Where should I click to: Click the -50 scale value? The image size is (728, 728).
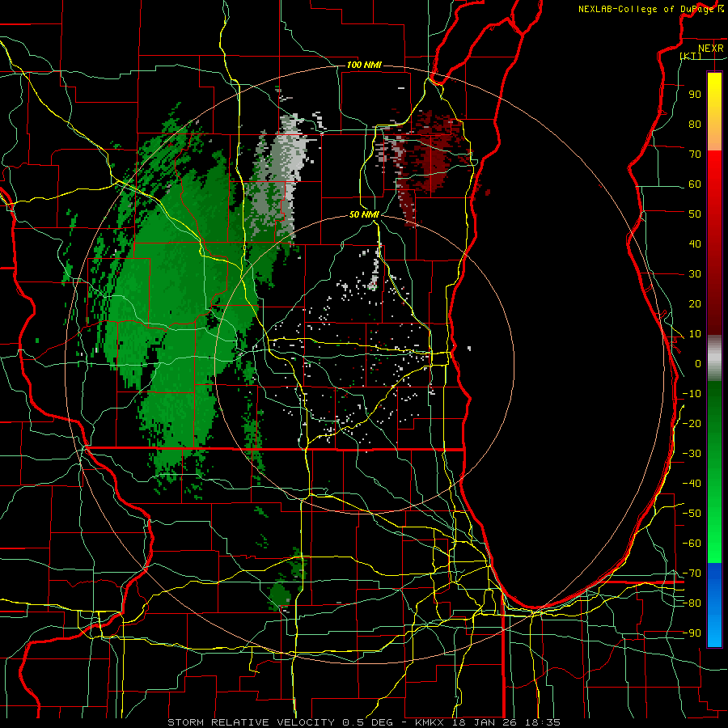coord(692,514)
